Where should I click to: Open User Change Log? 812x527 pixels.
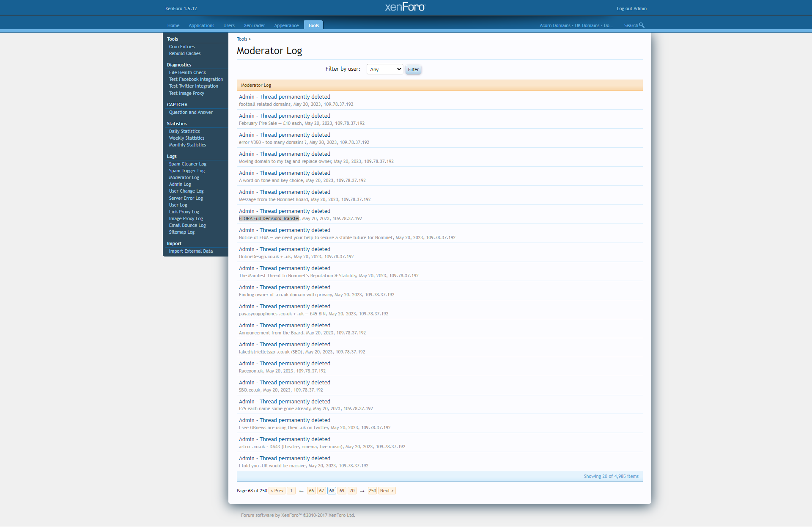point(186,191)
